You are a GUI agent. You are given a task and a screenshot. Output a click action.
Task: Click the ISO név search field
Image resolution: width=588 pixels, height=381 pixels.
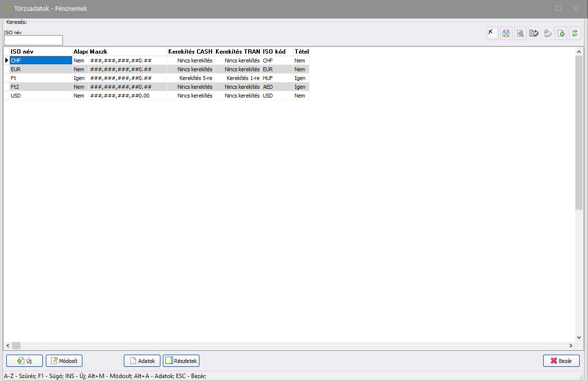[x=33, y=40]
